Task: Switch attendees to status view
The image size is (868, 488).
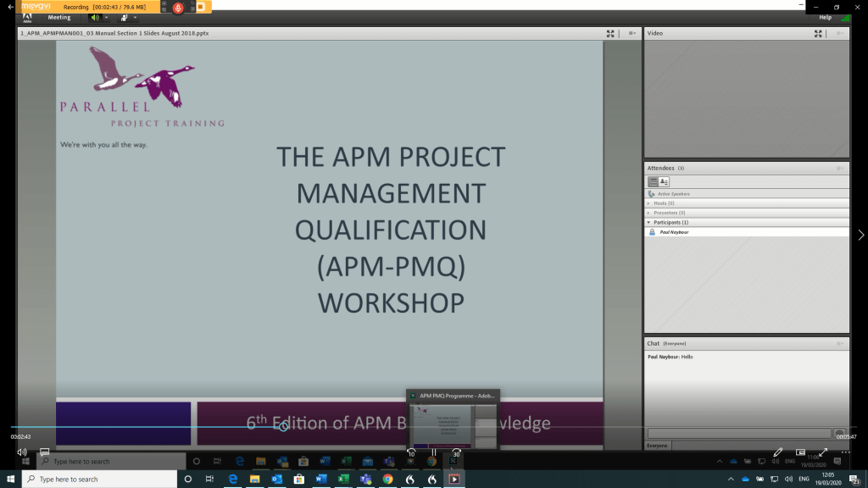Action: (x=665, y=181)
